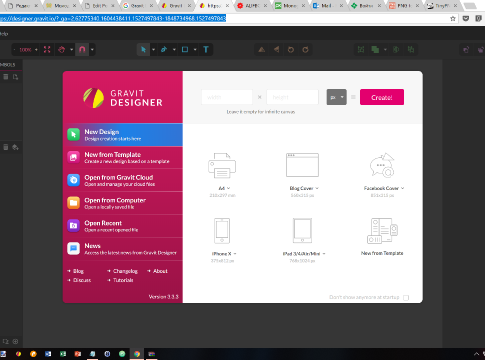The image size is (485, 360).
Task: Open the units dropdown next to height
Action: click(x=336, y=97)
